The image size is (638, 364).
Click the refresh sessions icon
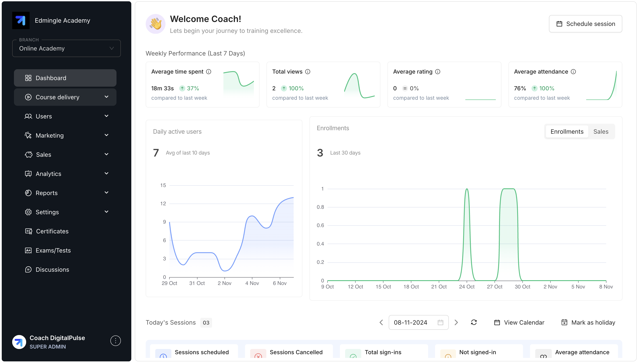[x=474, y=322]
